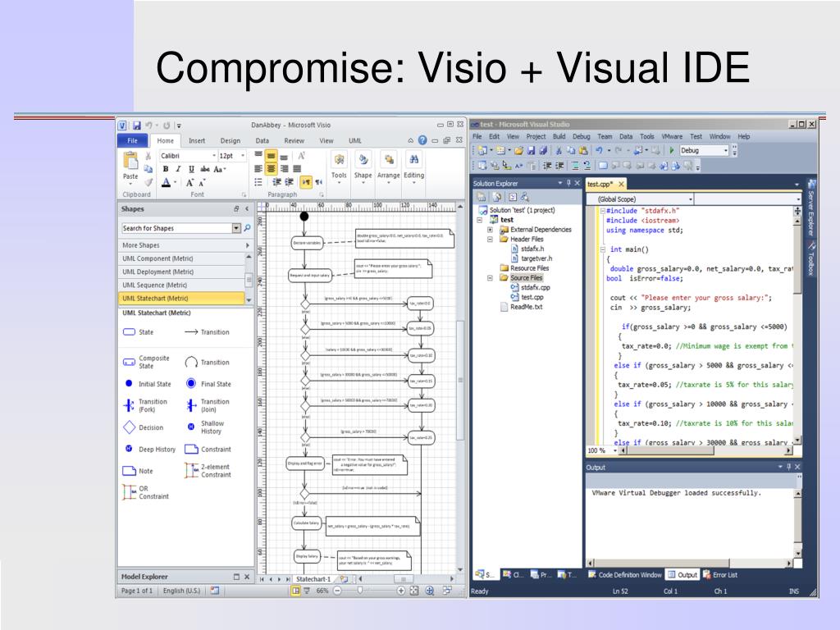Image resolution: width=840 pixels, height=630 pixels.
Task: Click the Paste icon in Visio's Clipboard group
Action: pos(130,161)
